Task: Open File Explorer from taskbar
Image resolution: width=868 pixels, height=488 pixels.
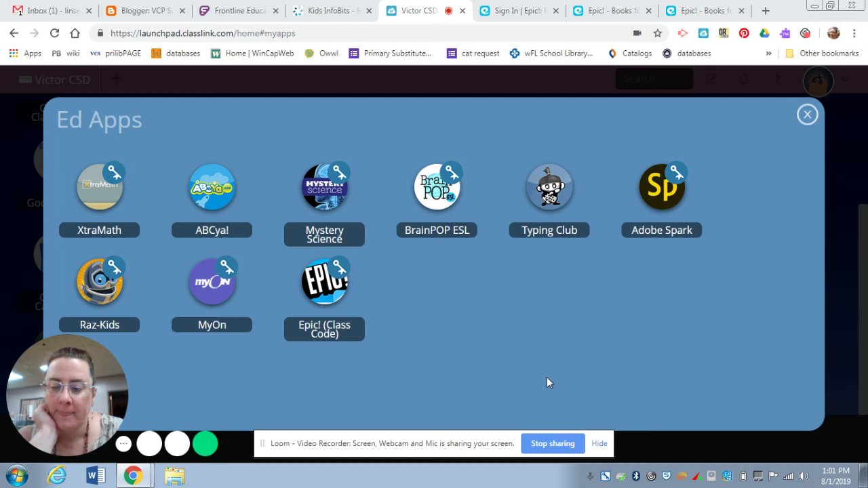Action: (x=174, y=476)
